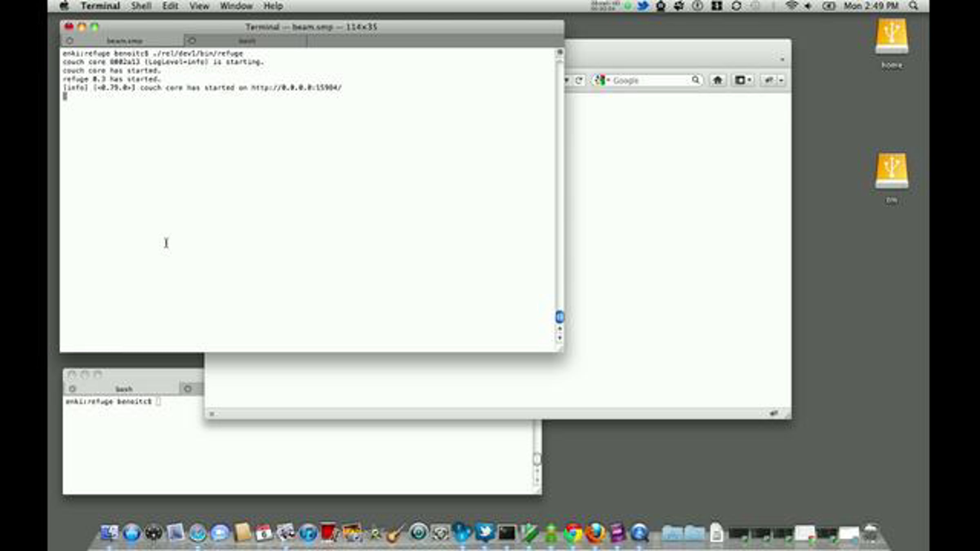Image resolution: width=980 pixels, height=551 pixels.
Task: Switch to the bash tab in Terminal
Action: (x=247, y=41)
